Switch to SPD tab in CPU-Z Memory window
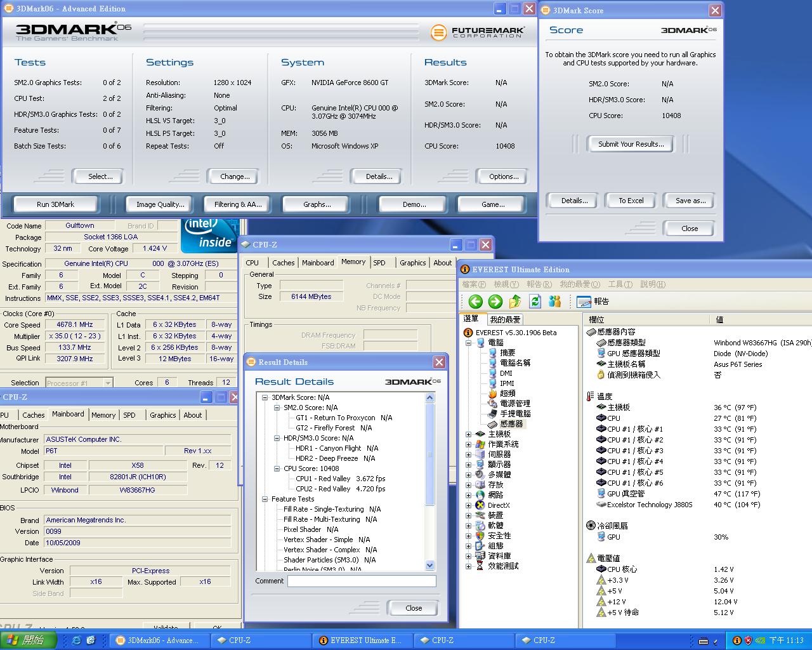Screen dimensions: 812x650 pos(379,263)
